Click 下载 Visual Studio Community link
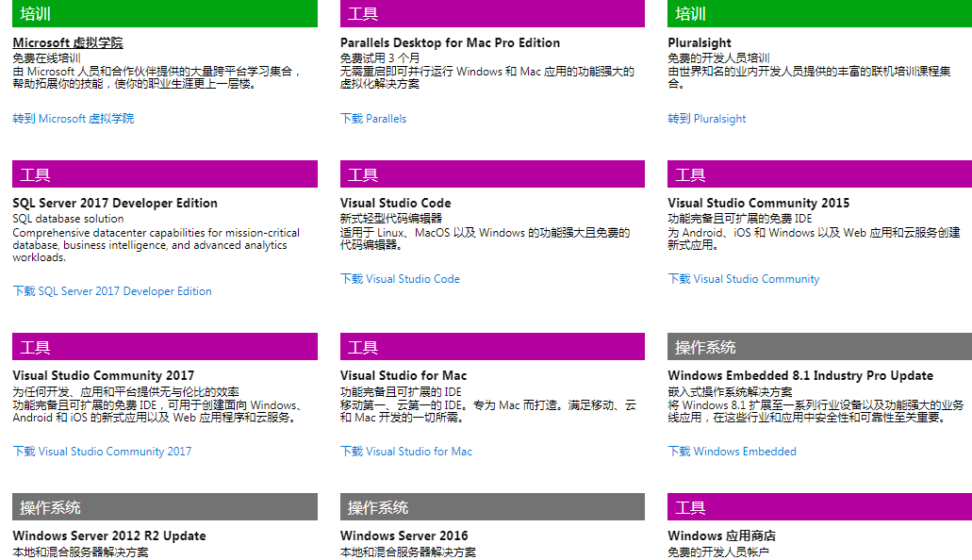 [x=743, y=279]
